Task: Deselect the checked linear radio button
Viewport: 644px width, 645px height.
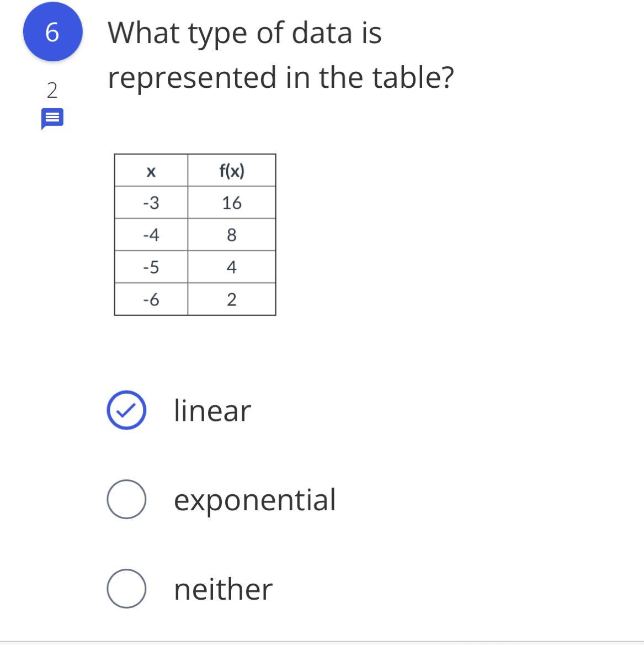Action: [126, 410]
